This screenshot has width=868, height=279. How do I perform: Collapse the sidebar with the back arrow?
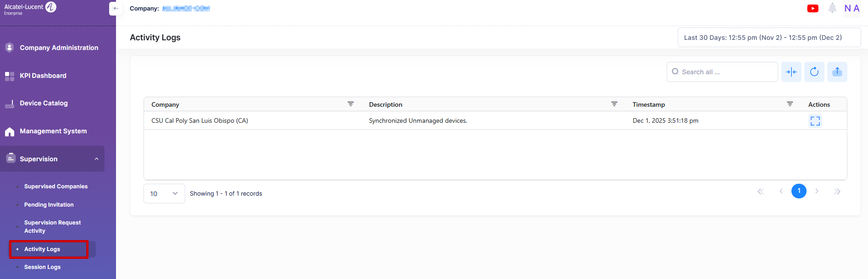click(x=116, y=9)
